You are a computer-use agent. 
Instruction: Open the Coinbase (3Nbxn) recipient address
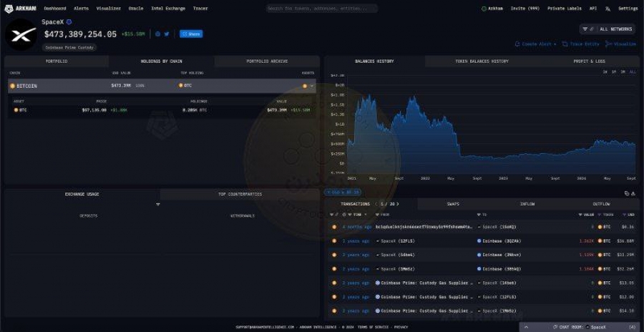(499, 255)
